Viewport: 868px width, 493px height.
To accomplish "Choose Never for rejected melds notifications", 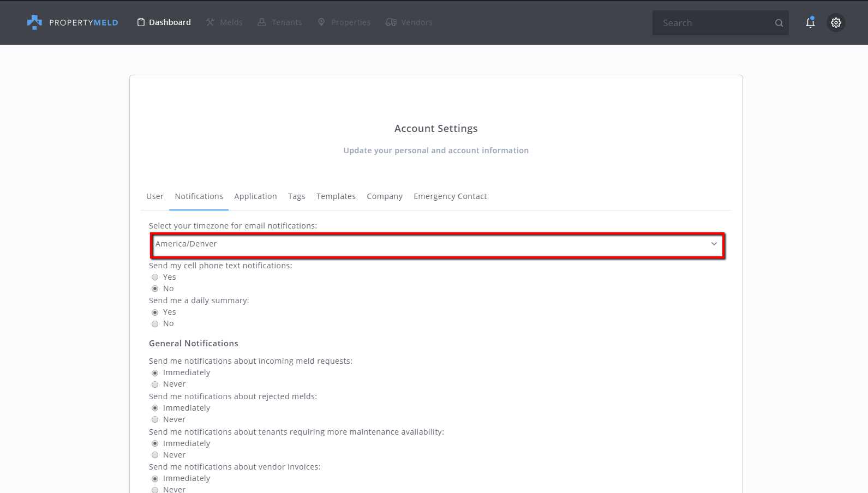I will coord(155,420).
